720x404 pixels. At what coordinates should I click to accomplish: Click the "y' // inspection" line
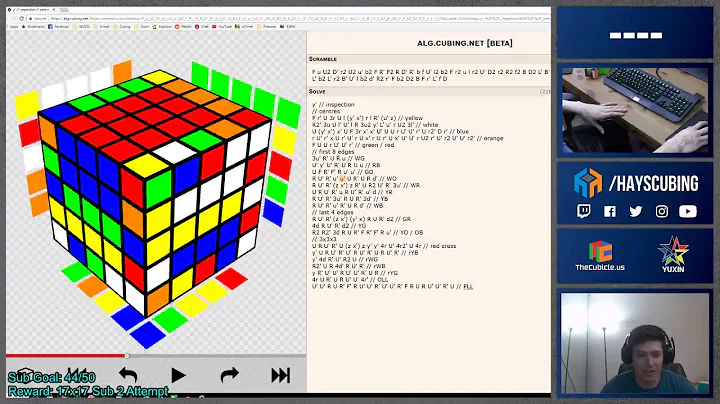coord(333,105)
